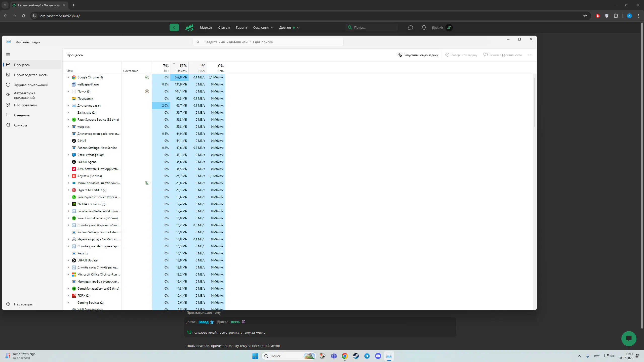
Task: Open the three-dots more options menu
Action: pyautogui.click(x=530, y=55)
